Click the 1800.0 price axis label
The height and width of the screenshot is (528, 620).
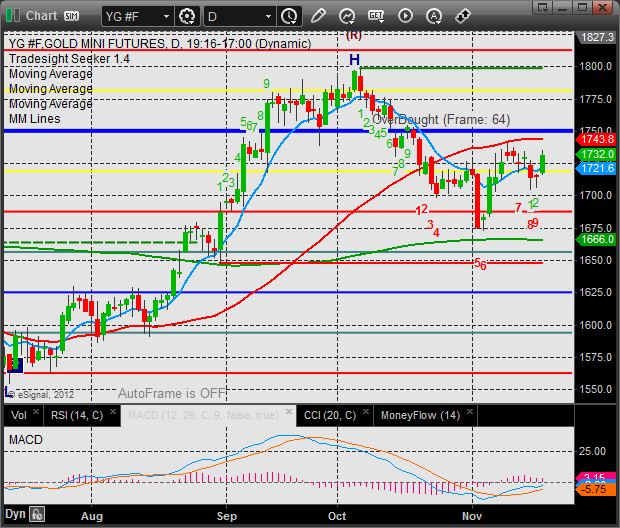(x=596, y=66)
